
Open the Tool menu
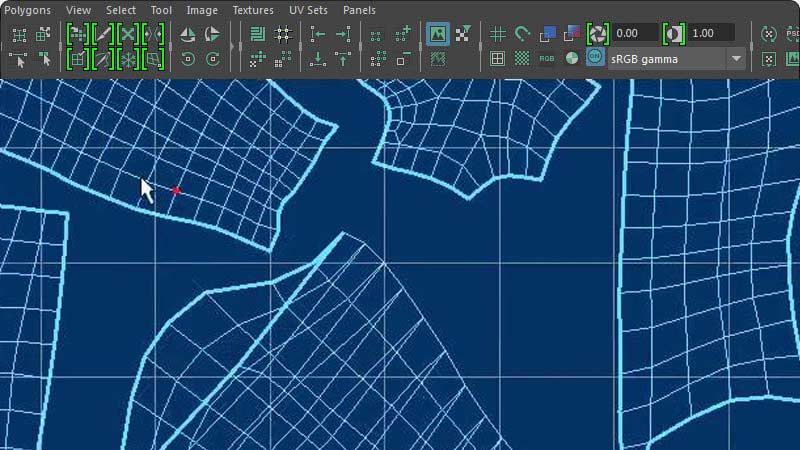[161, 10]
